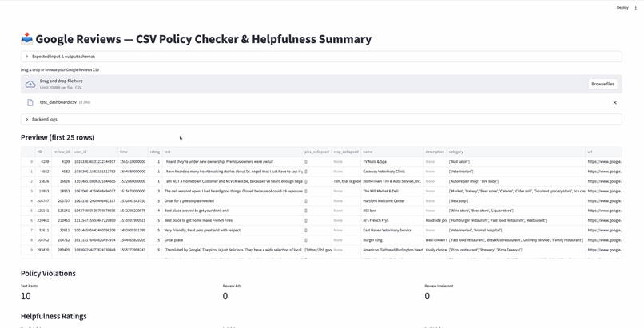Select the rating column header

point(155,152)
